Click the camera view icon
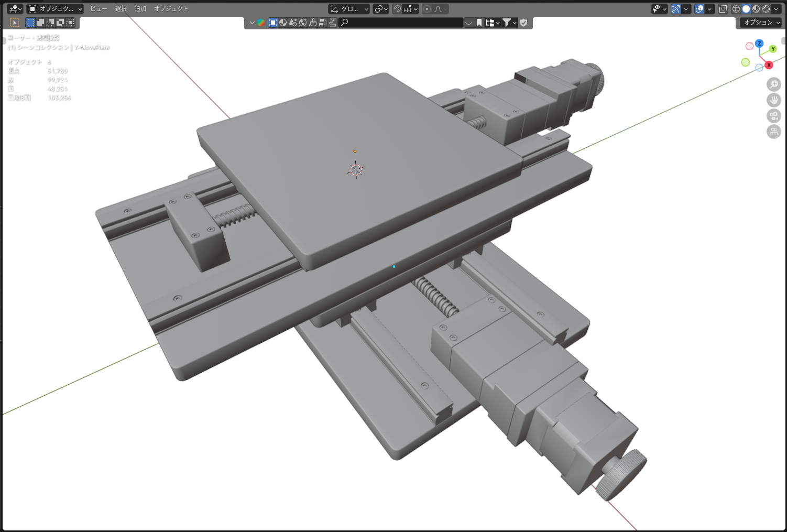The width and height of the screenshot is (787, 532). tap(773, 116)
